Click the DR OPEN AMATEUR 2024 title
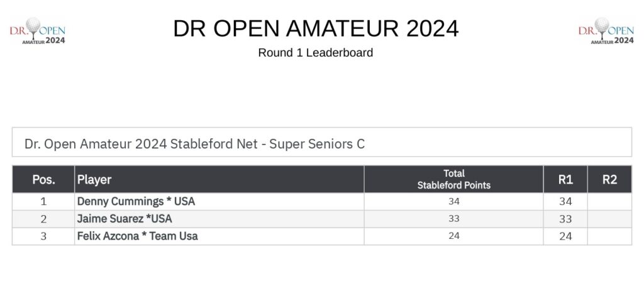 (x=316, y=28)
